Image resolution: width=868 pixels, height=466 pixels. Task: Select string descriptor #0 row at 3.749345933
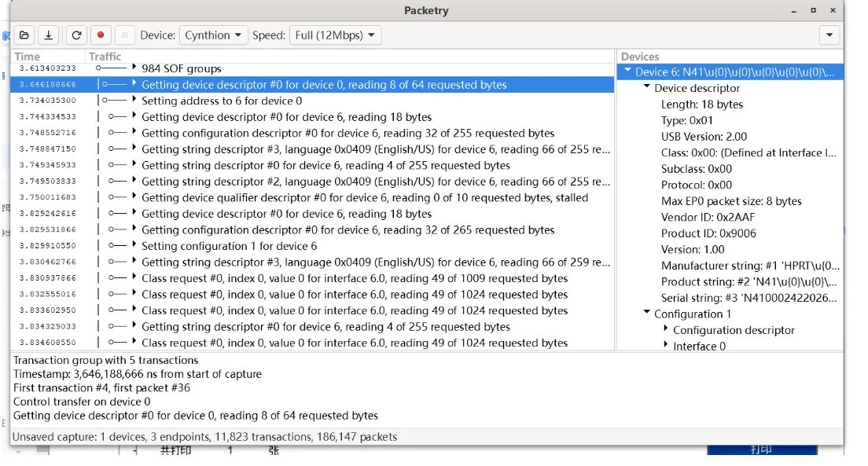tap(312, 165)
